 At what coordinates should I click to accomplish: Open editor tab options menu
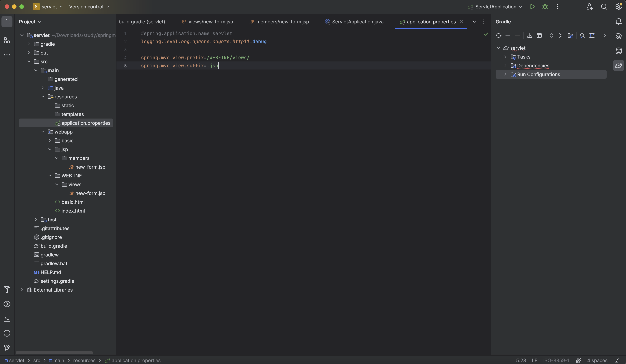click(484, 22)
